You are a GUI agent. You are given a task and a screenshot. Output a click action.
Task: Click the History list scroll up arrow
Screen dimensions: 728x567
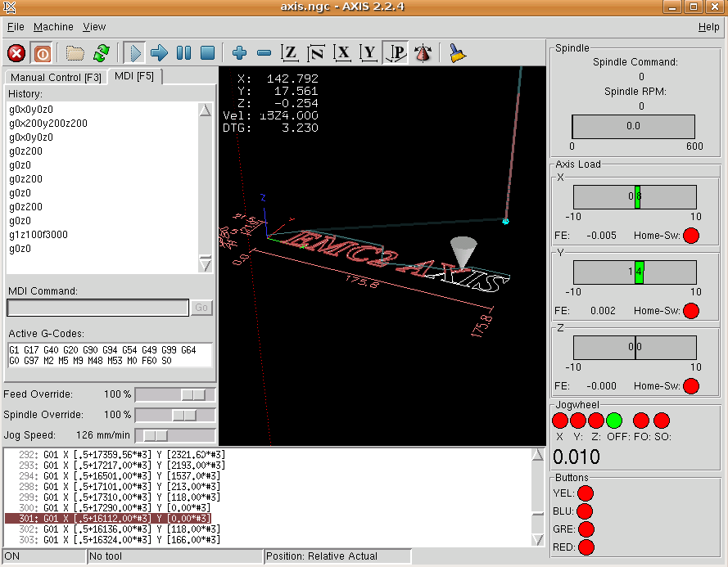coord(205,110)
